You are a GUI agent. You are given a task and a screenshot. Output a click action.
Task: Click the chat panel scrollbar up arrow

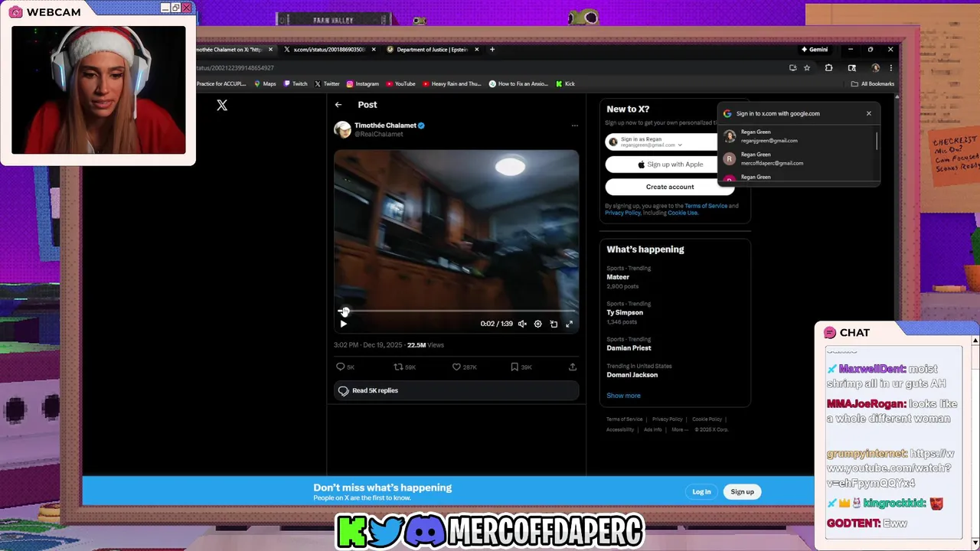[x=975, y=340]
